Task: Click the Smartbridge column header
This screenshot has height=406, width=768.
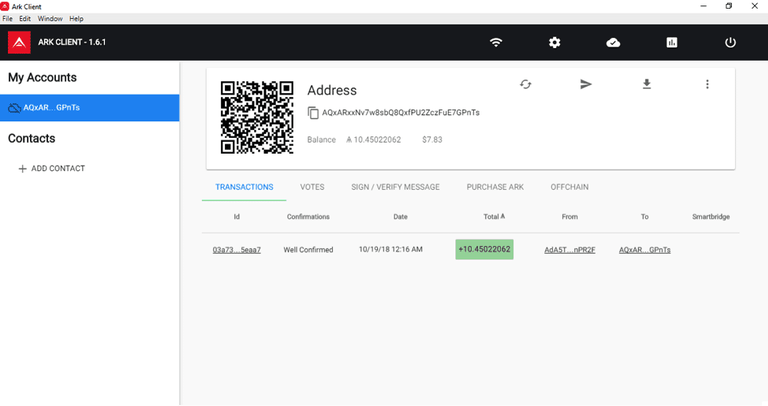Action: [711, 216]
